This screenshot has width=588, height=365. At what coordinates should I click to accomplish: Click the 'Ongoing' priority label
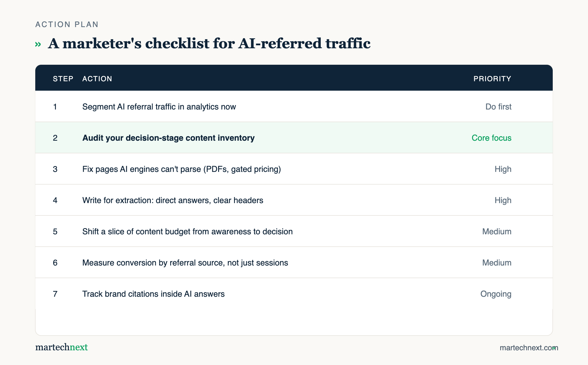pyautogui.click(x=496, y=294)
